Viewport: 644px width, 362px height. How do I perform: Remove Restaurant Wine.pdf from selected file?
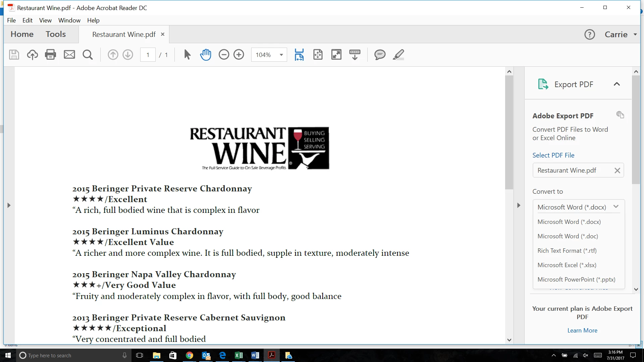pyautogui.click(x=617, y=170)
